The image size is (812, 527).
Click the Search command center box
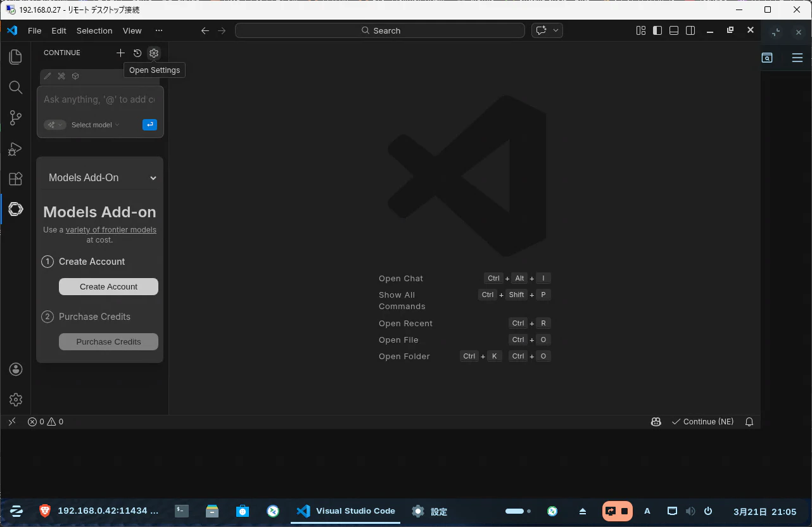(x=380, y=30)
